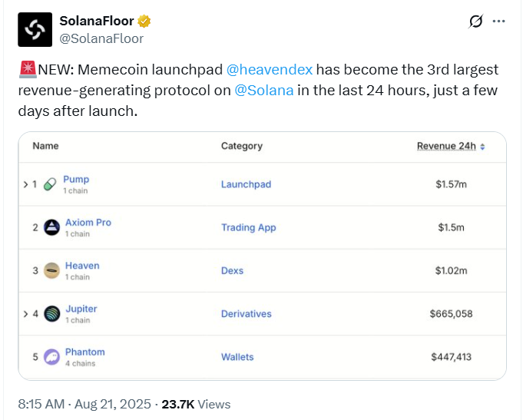Screen dimensions: 523x420
Task: Click the tweet timestamp Aug 21, 2025
Action: click(115, 404)
